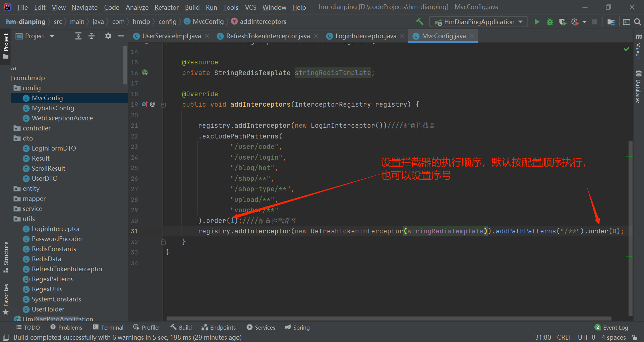Toggle tool window bars icon in status bar
This screenshot has height=342, width=644.
[6, 337]
